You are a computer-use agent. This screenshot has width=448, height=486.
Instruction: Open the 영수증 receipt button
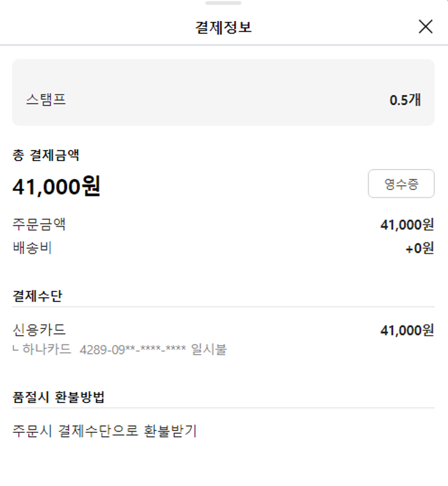401,184
